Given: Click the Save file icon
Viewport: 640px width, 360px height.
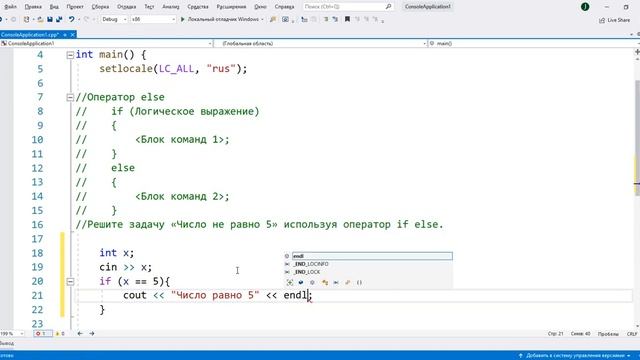Looking at the screenshot, I should point(50,19).
